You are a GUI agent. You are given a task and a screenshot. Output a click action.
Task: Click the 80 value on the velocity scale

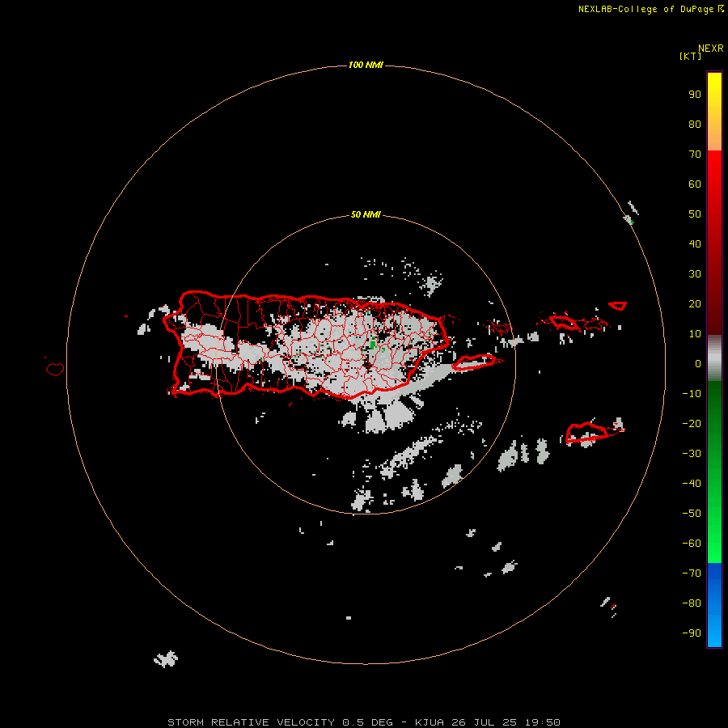click(695, 125)
